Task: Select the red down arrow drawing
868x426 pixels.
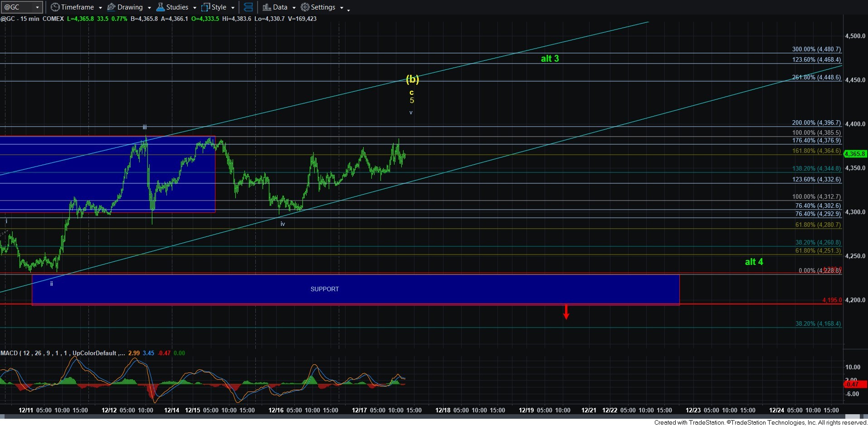Action: click(566, 312)
